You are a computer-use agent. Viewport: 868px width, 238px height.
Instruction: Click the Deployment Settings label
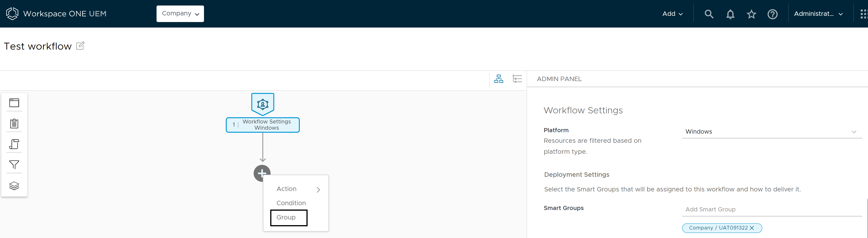(576, 174)
